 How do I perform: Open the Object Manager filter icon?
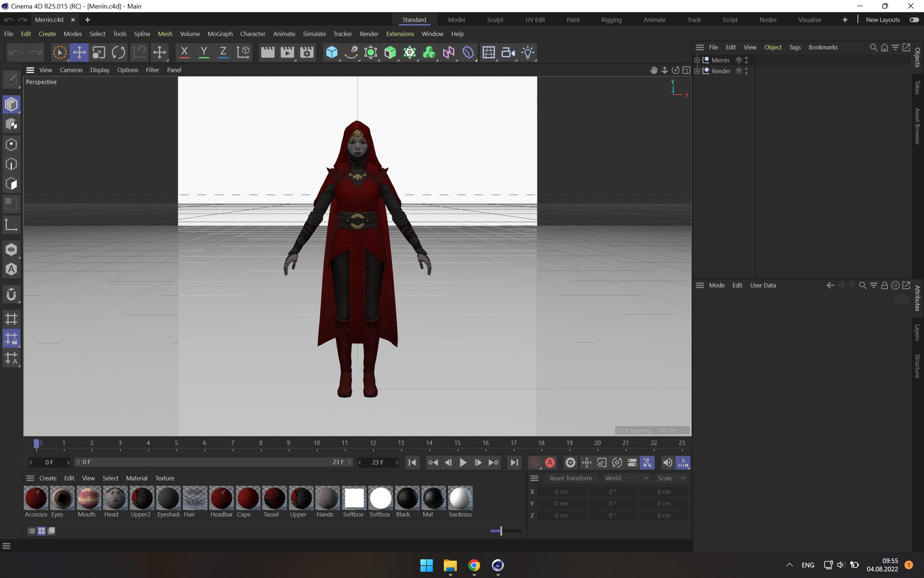point(895,47)
